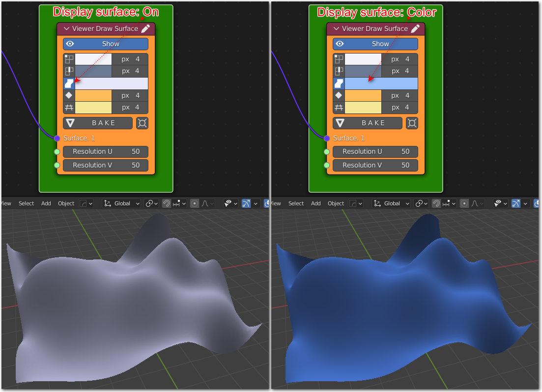
Task: Toggle surface display icon in 'Display surface: On' node
Action: 69,84
